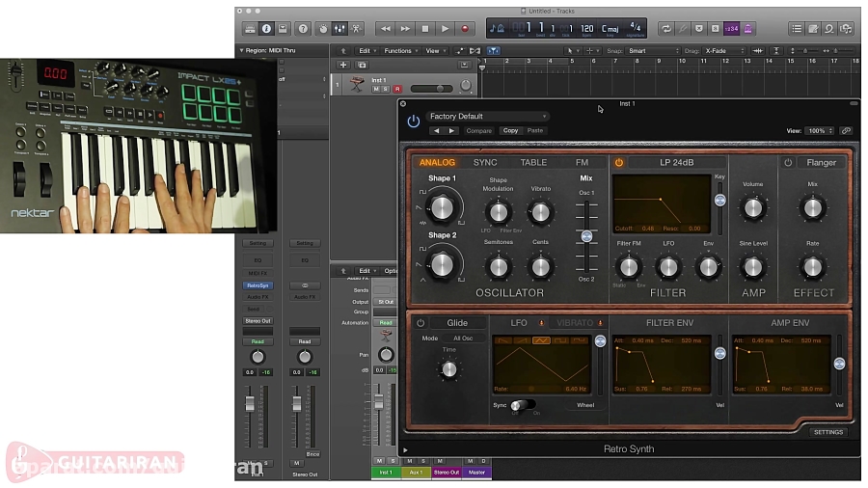Screen dimensions: 868x488
Task: Click the Osc 1/Osc 2 Mix slider
Action: click(586, 237)
